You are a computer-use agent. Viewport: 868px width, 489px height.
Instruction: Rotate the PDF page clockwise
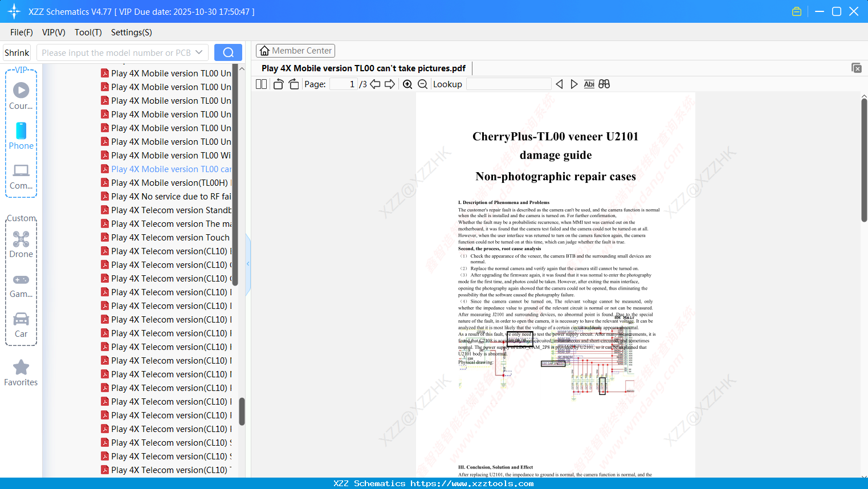[x=294, y=84]
